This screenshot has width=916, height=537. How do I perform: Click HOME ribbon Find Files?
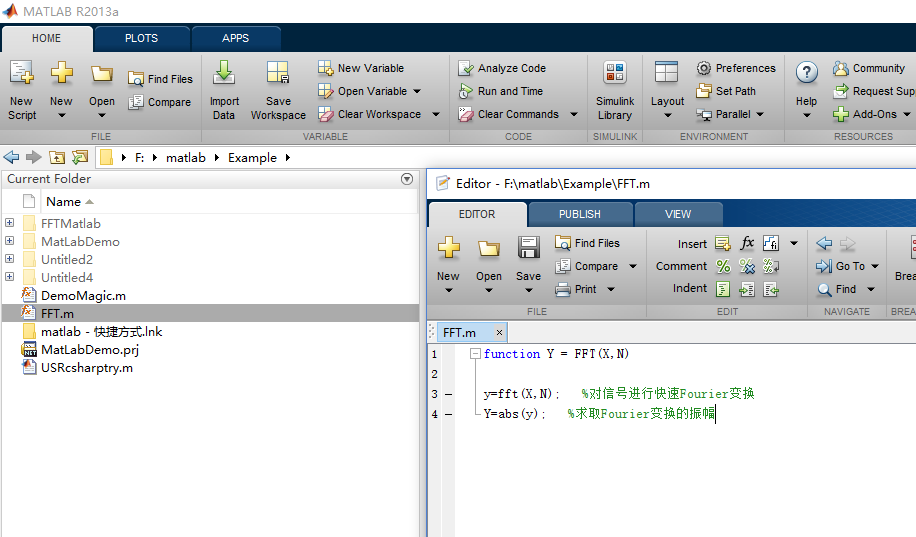click(161, 79)
